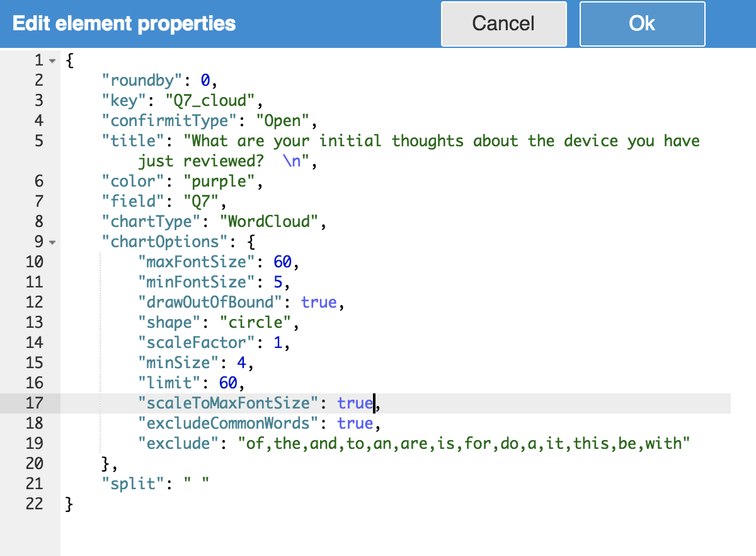Collapse the root object fold arrow on line 1

point(52,61)
